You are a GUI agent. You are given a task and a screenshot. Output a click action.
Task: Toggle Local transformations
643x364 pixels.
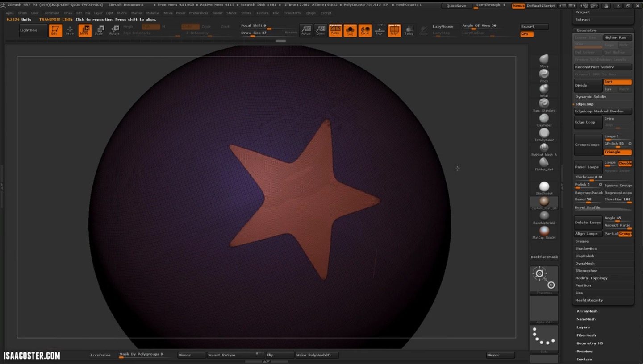(x=365, y=30)
